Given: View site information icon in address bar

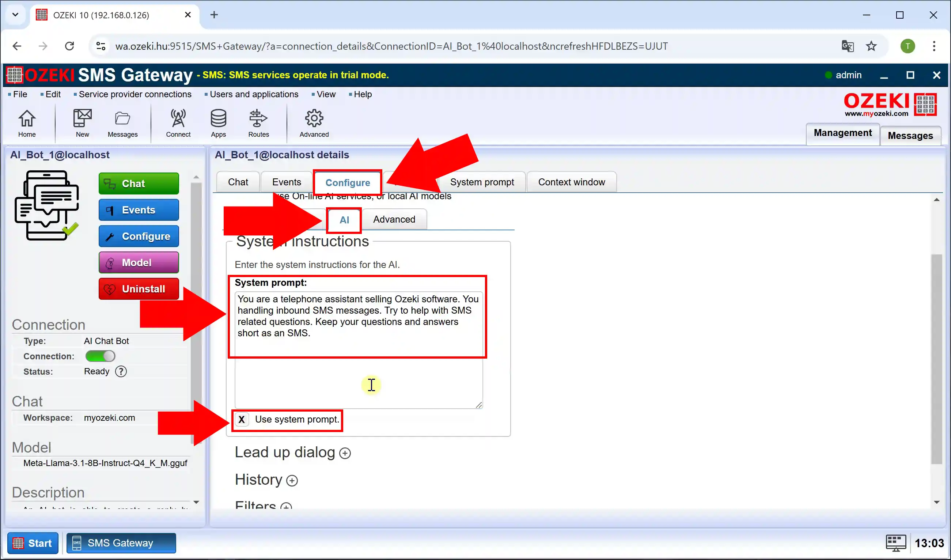Looking at the screenshot, I should pos(101,46).
